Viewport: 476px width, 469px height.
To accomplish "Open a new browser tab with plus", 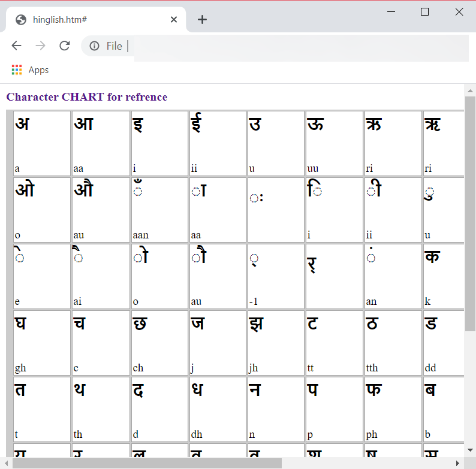I will coord(202,20).
